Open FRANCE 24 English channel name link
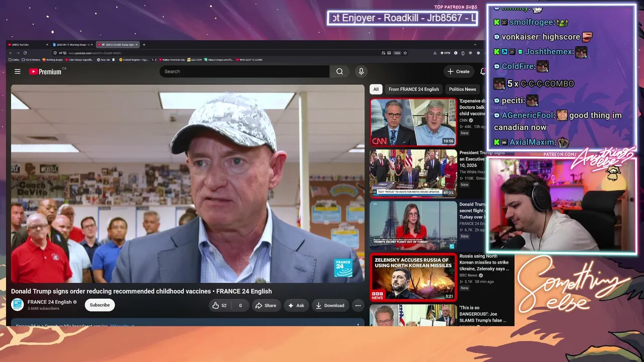The image size is (644, 362). pyautogui.click(x=49, y=302)
